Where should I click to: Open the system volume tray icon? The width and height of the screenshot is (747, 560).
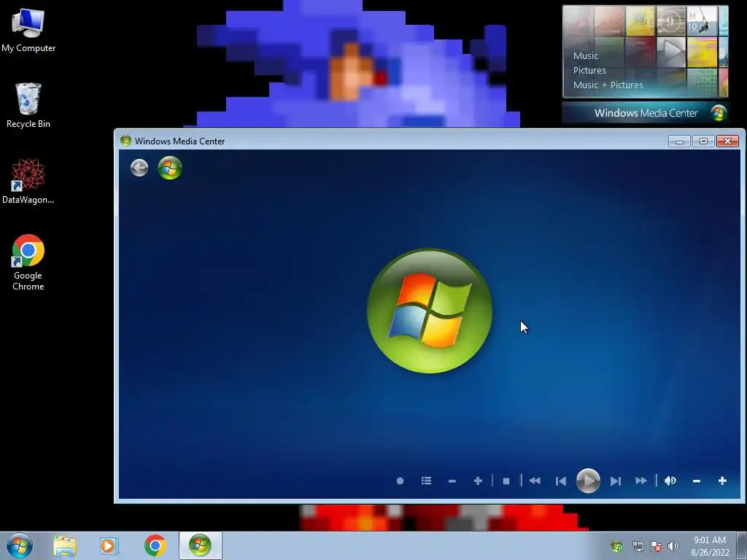(673, 546)
